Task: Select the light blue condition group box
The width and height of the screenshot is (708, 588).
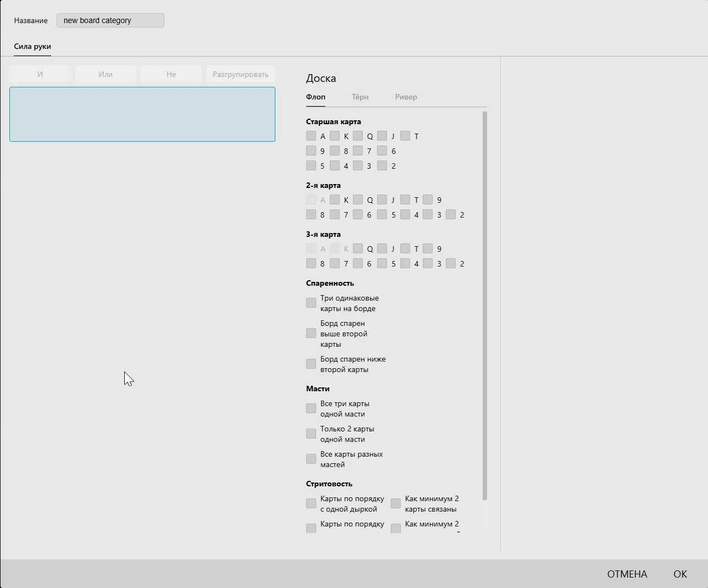Action: coord(142,114)
